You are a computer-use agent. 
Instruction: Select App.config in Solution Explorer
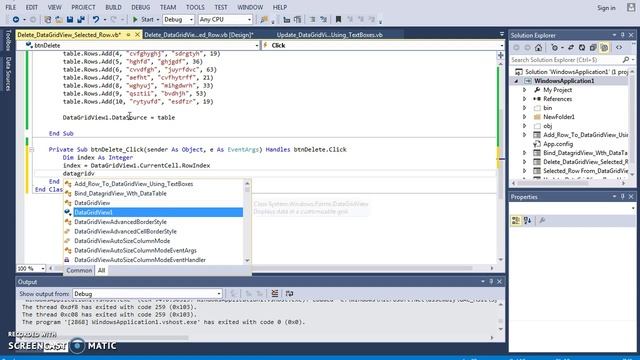coord(558,144)
